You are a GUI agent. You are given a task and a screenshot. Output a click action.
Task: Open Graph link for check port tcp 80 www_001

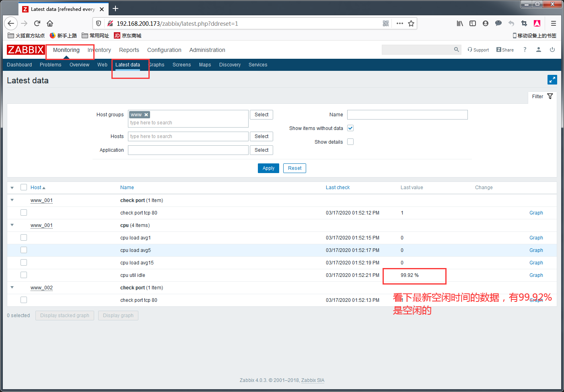(x=536, y=213)
